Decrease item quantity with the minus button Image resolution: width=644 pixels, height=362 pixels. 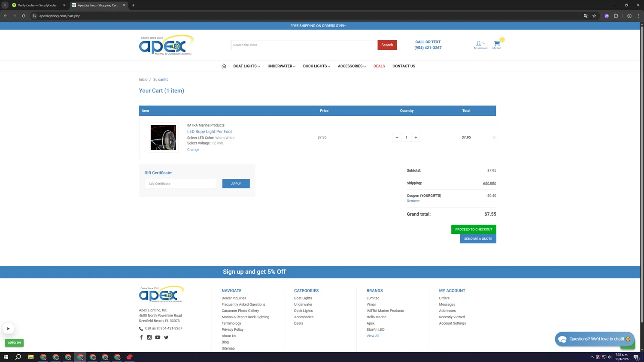397,138
